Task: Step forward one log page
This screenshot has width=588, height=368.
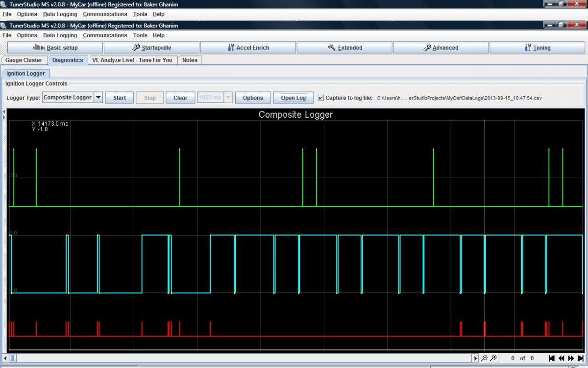Action: coord(571,358)
